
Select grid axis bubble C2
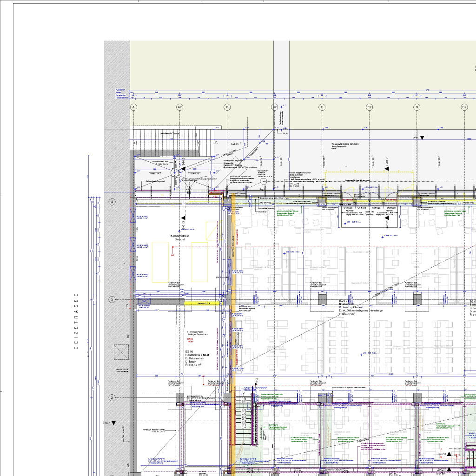coord(370,107)
